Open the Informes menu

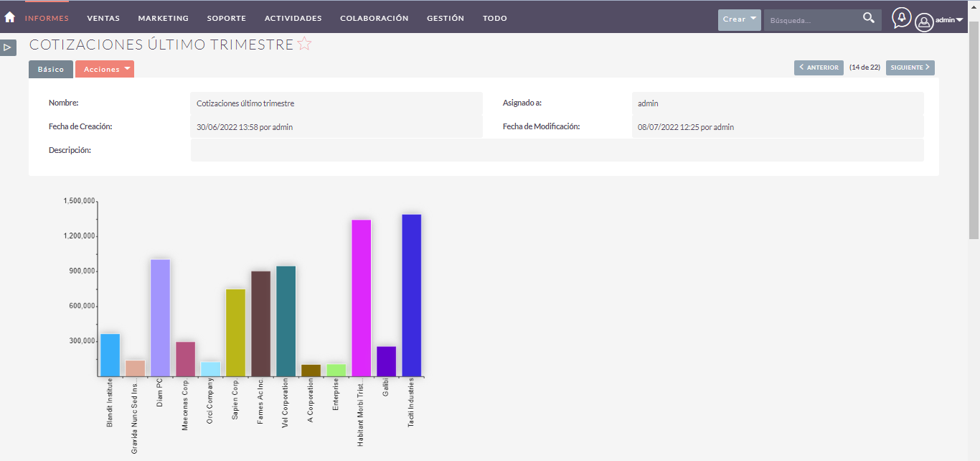coord(47,18)
